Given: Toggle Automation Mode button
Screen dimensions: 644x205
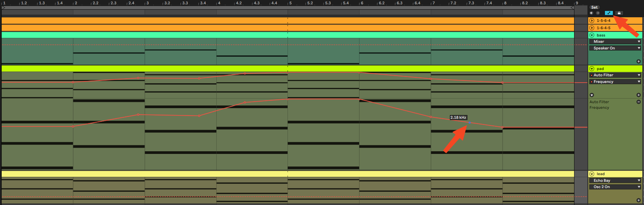Looking at the screenshot, I should point(609,13).
